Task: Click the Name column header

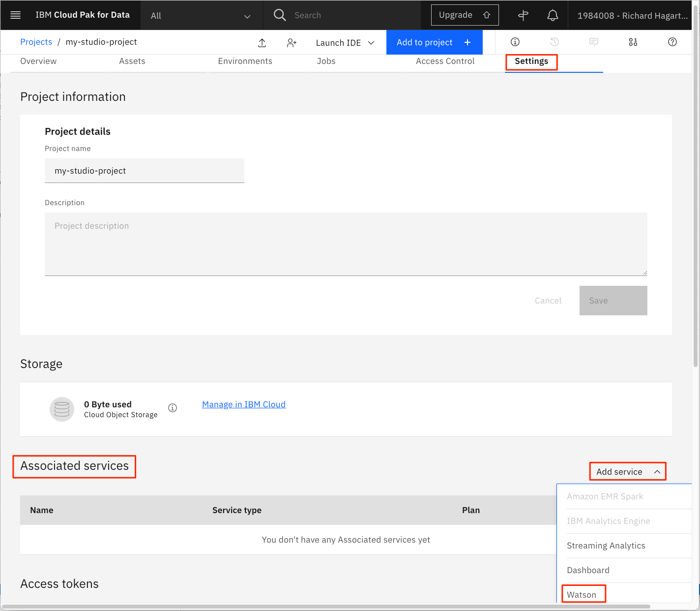Action: point(42,510)
